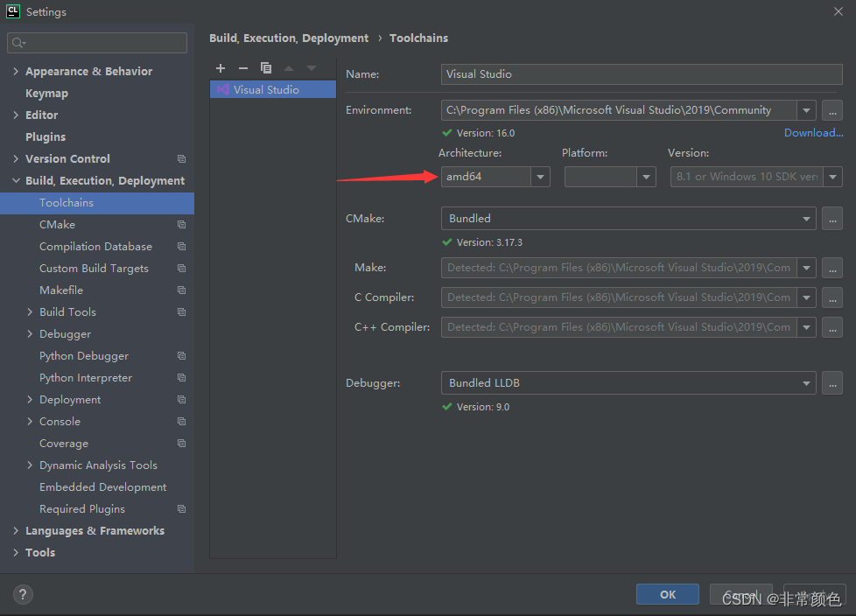Click project-level icon next to CMake

(182, 224)
